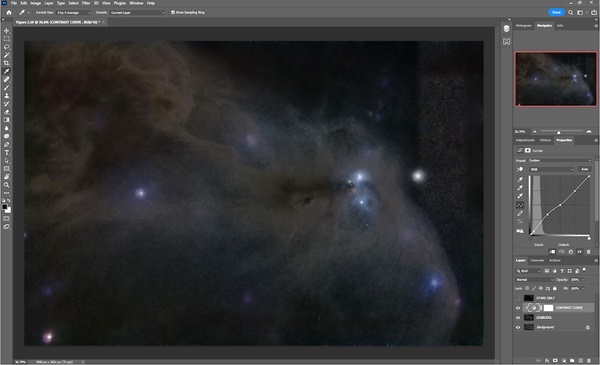
Task: Select the Lasso tool
Action: 7,47
